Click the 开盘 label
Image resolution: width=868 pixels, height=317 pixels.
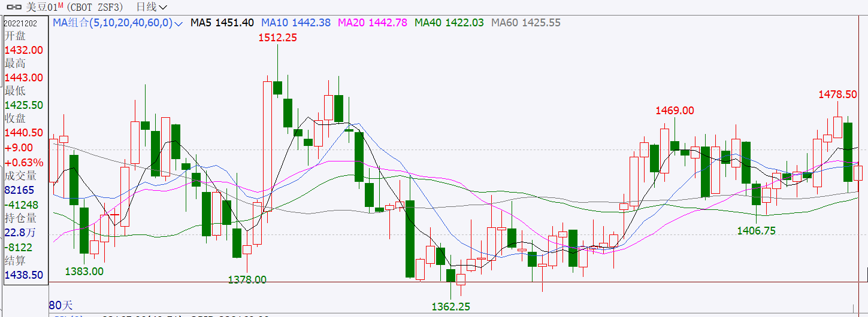(16, 36)
